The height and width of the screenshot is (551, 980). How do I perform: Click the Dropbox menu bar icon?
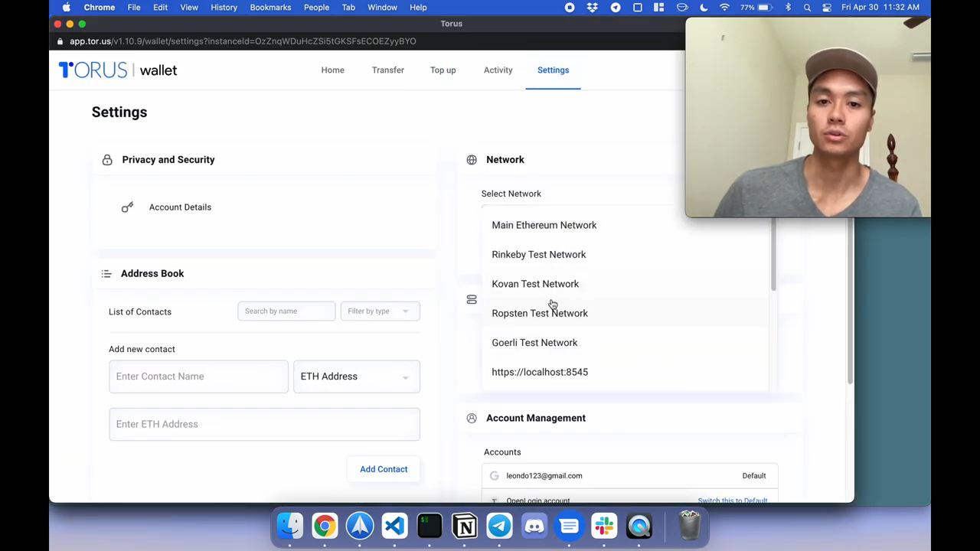coord(592,8)
